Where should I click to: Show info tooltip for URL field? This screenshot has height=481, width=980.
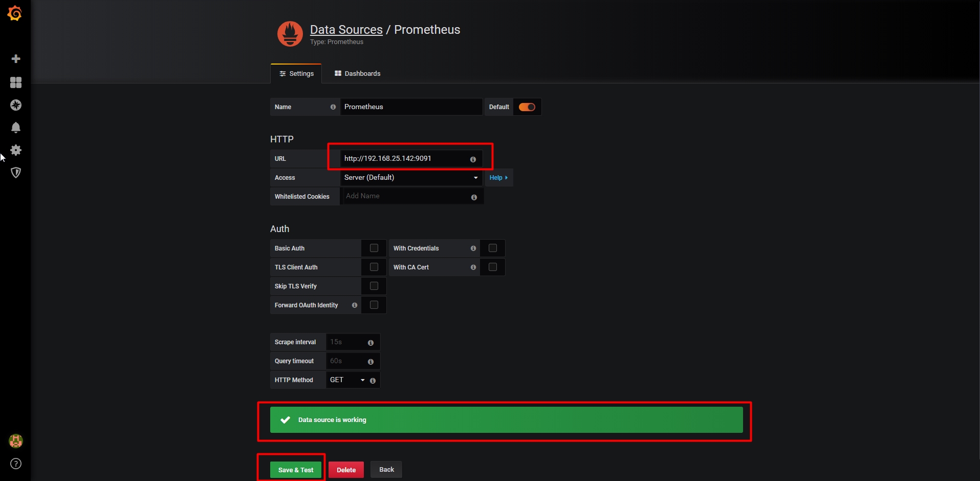coord(473,159)
